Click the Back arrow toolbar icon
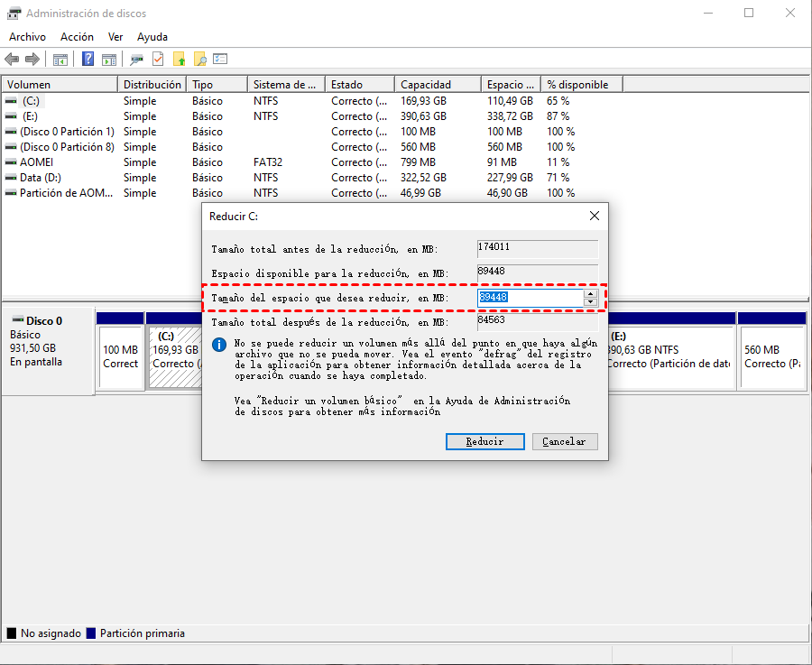This screenshot has width=812, height=665. (x=12, y=60)
